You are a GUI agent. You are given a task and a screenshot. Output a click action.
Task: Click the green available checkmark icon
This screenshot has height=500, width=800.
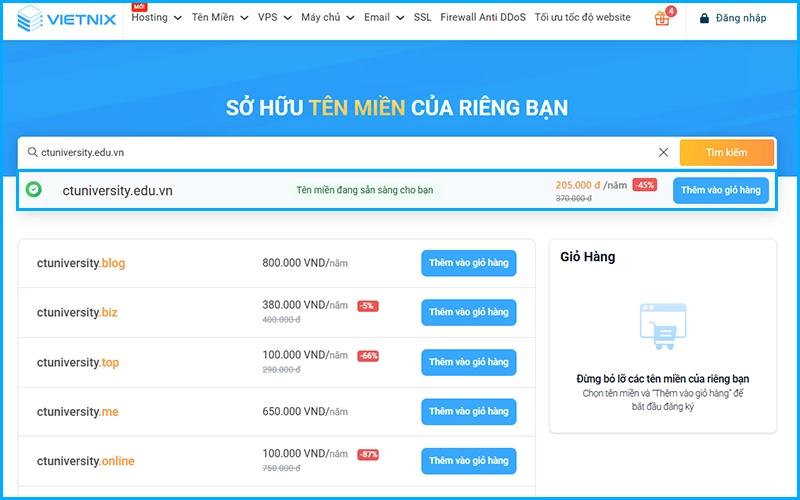tap(34, 190)
